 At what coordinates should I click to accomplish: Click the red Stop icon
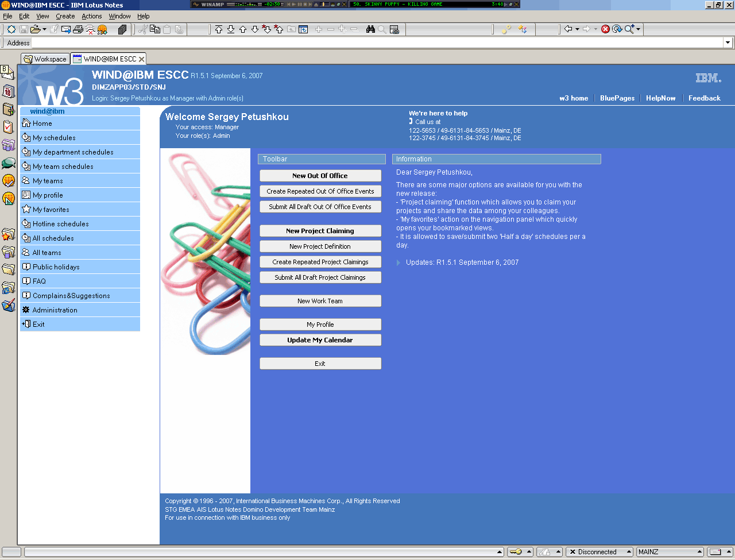coord(605,29)
